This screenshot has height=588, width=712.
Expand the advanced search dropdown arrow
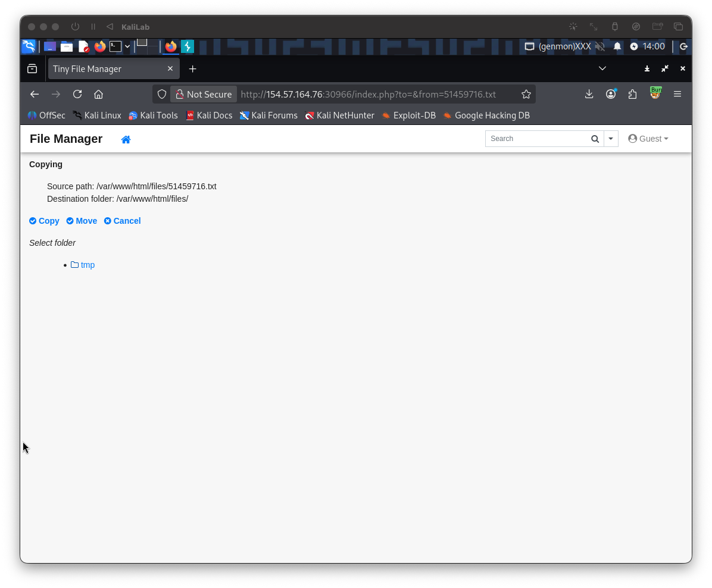coord(611,139)
